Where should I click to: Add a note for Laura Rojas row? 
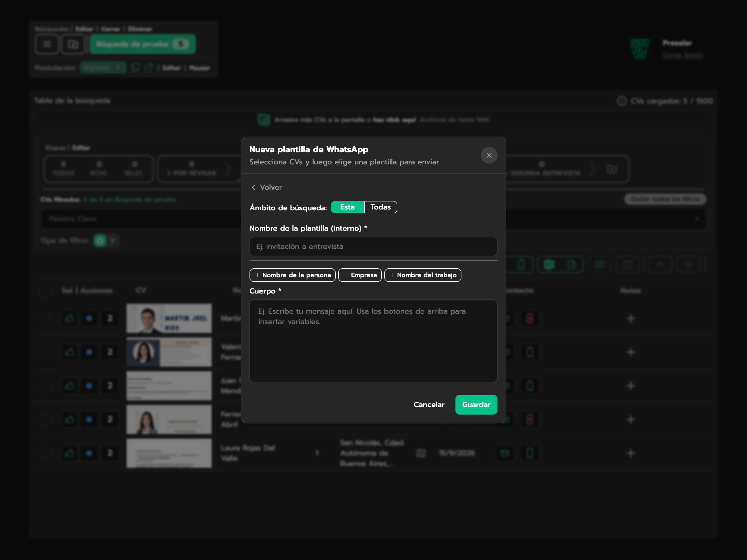coord(631,453)
